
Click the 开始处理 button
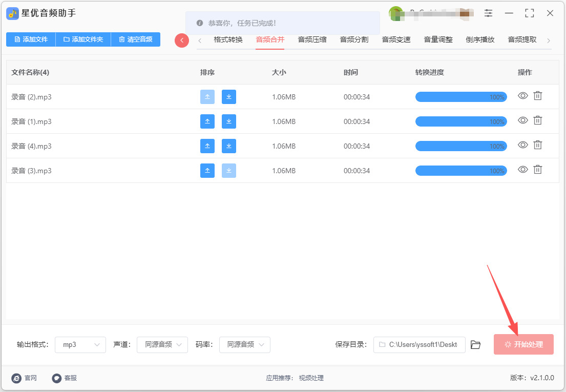click(523, 344)
